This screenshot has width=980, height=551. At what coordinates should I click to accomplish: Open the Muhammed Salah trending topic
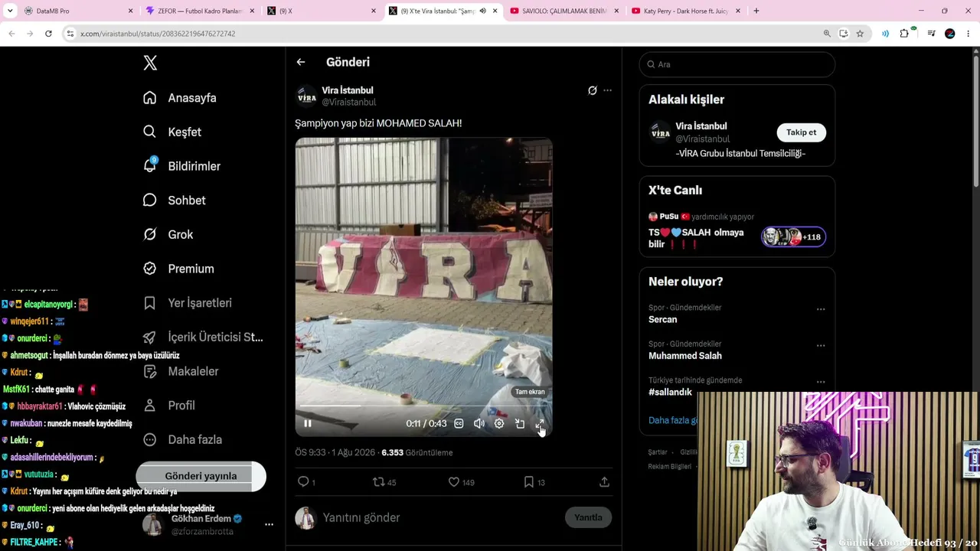pyautogui.click(x=685, y=356)
